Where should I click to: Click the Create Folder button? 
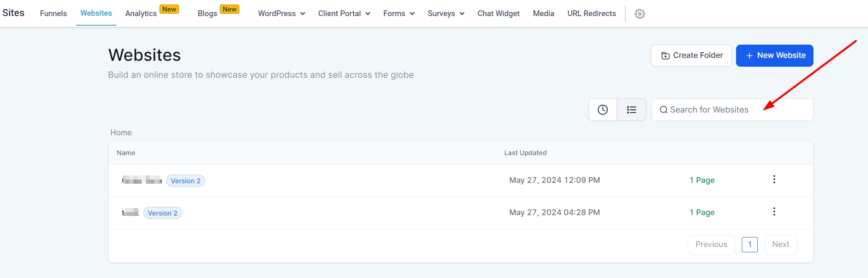692,55
